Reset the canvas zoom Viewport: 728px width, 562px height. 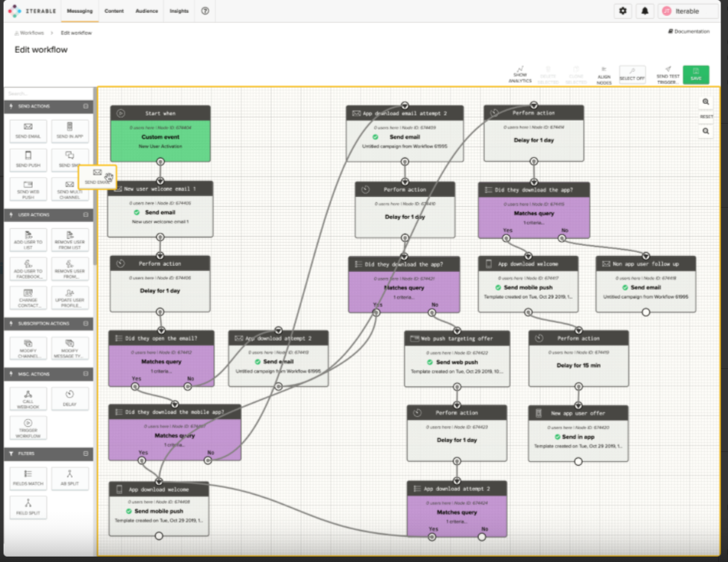click(706, 117)
